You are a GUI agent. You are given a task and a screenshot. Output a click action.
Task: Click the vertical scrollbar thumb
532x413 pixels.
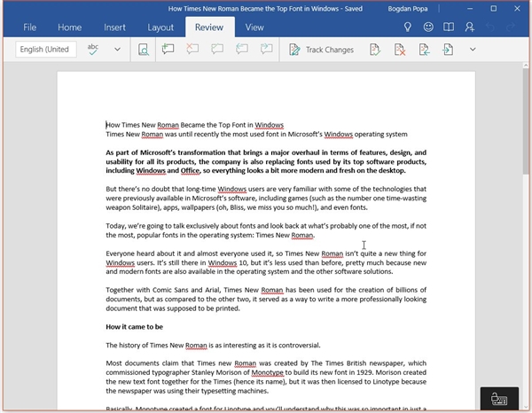(526, 121)
